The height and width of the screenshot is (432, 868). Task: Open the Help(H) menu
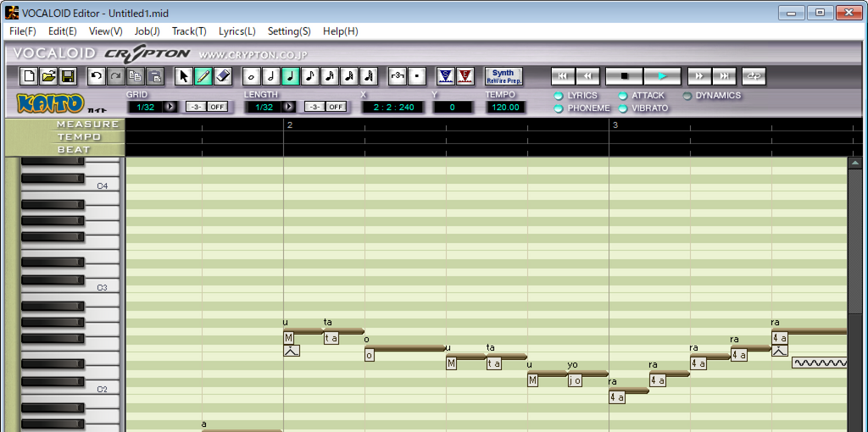click(341, 31)
